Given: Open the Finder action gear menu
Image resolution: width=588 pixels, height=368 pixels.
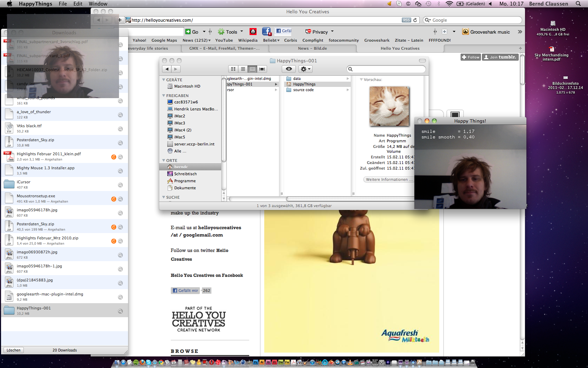Looking at the screenshot, I should pyautogui.click(x=305, y=69).
